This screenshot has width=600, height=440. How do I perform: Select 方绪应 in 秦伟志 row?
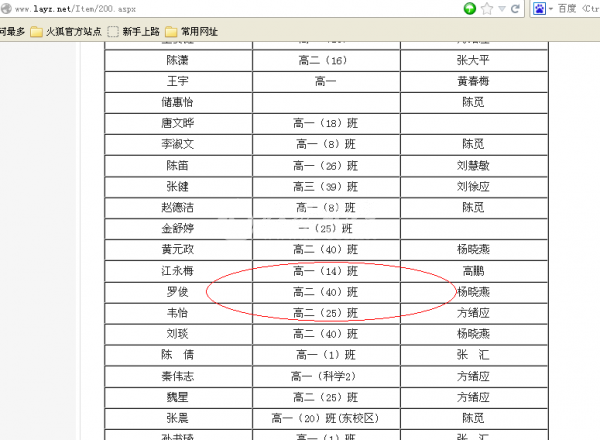473,376
